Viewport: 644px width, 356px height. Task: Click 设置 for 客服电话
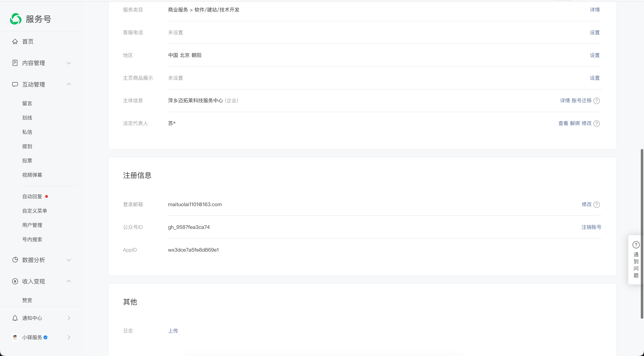click(594, 33)
